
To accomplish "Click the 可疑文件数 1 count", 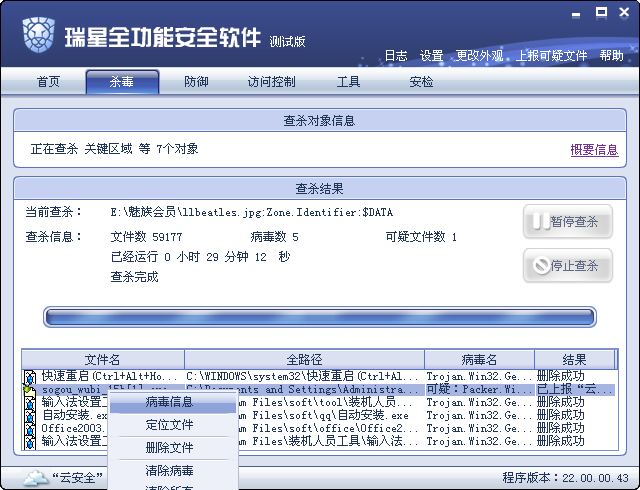I will 421,237.
